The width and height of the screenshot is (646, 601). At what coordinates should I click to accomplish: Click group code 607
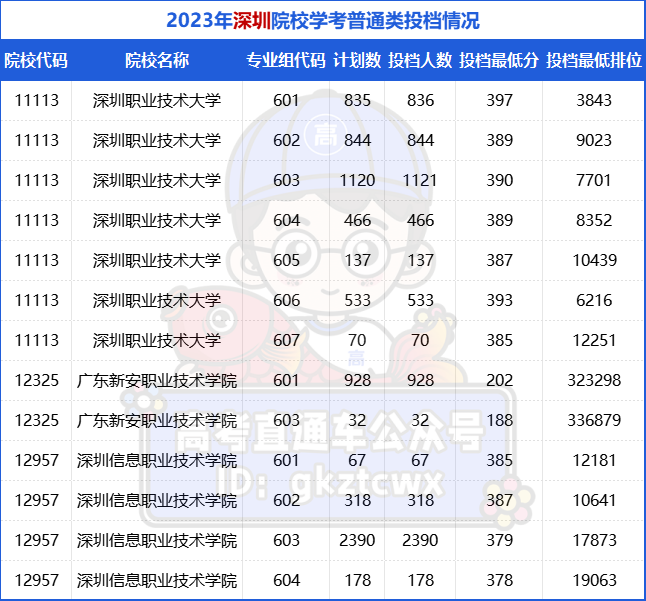tap(286, 340)
